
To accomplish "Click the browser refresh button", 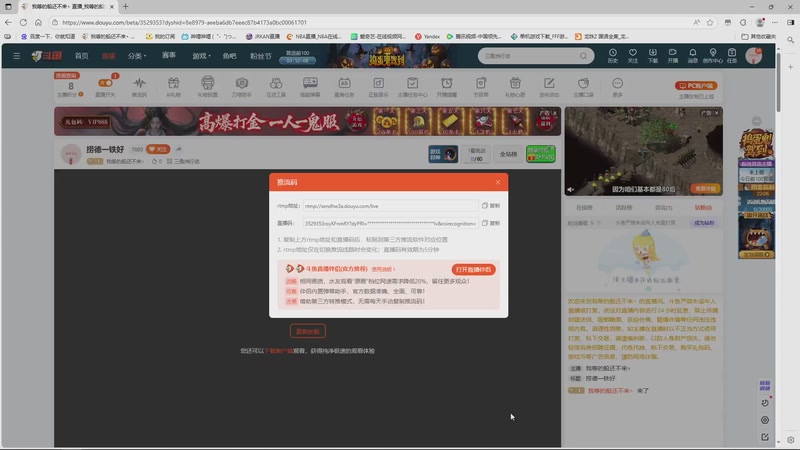I will click(x=23, y=22).
